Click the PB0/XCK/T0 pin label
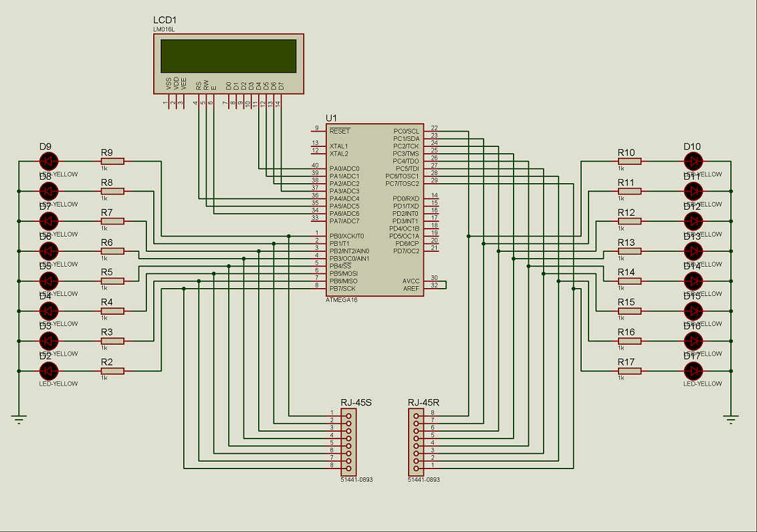 [346, 237]
